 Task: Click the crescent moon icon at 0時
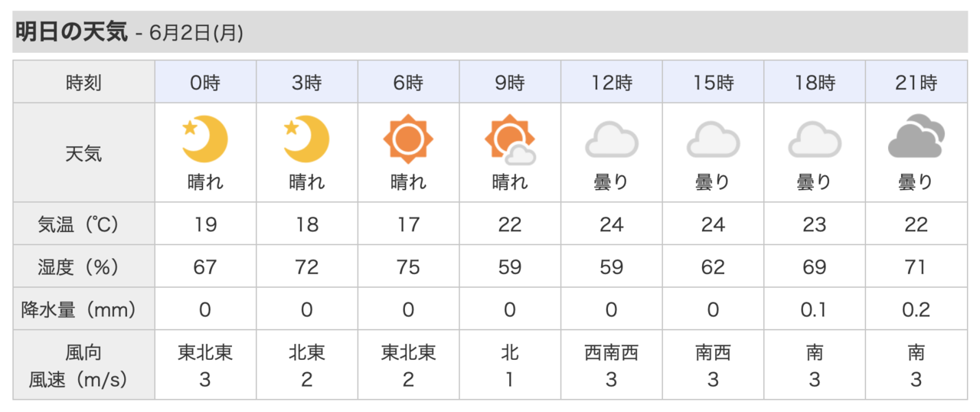(x=205, y=139)
